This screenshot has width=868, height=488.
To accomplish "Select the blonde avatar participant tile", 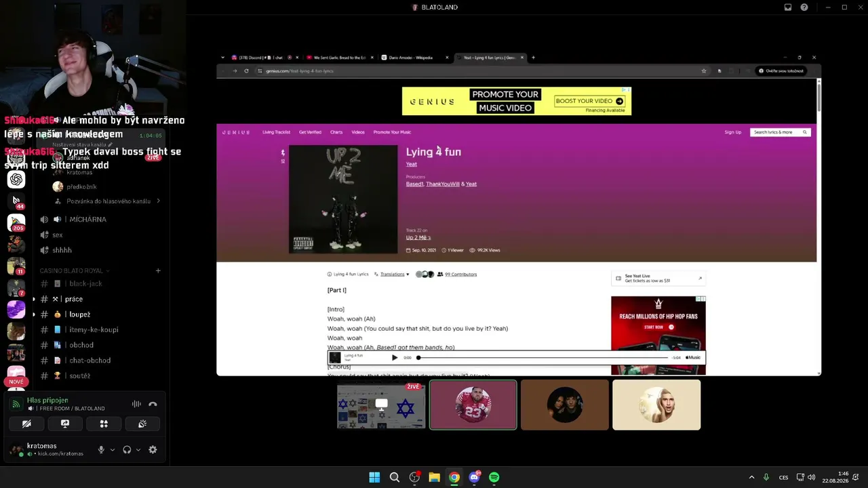I will [x=656, y=405].
